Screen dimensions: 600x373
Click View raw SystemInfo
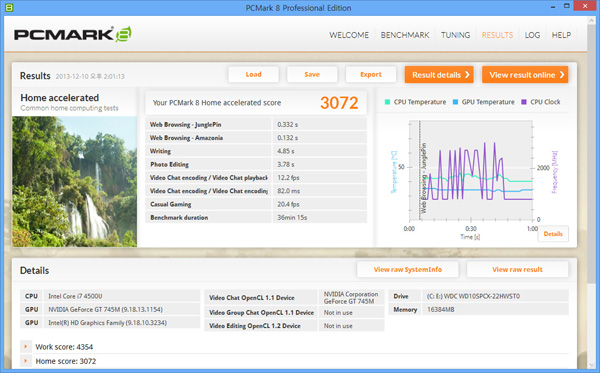point(408,269)
